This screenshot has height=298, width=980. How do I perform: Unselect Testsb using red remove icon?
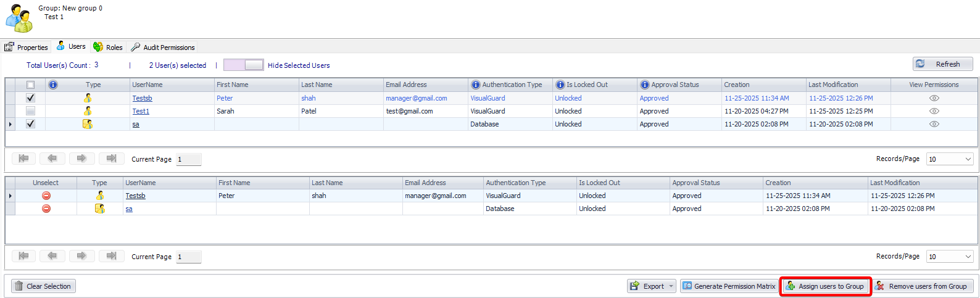[x=46, y=196]
